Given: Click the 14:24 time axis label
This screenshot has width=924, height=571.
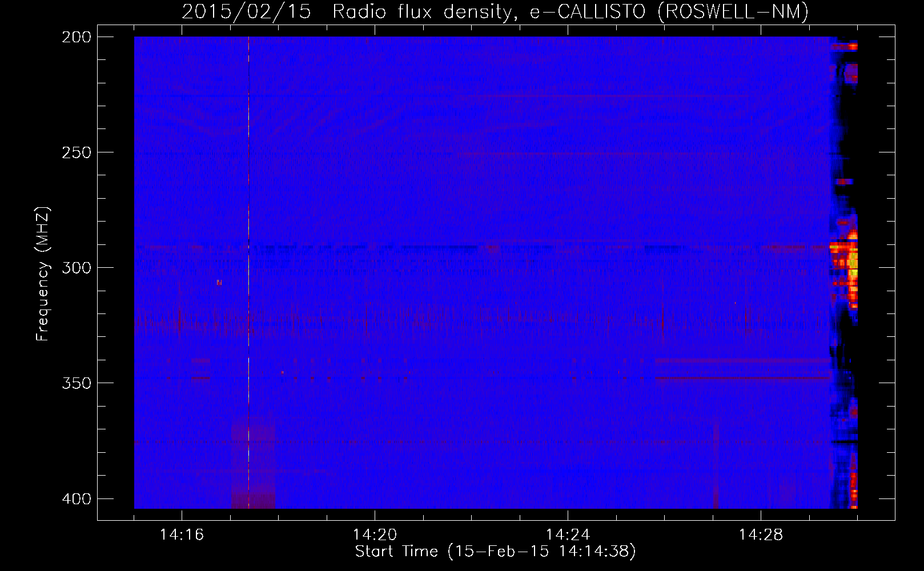Looking at the screenshot, I should (x=568, y=535).
